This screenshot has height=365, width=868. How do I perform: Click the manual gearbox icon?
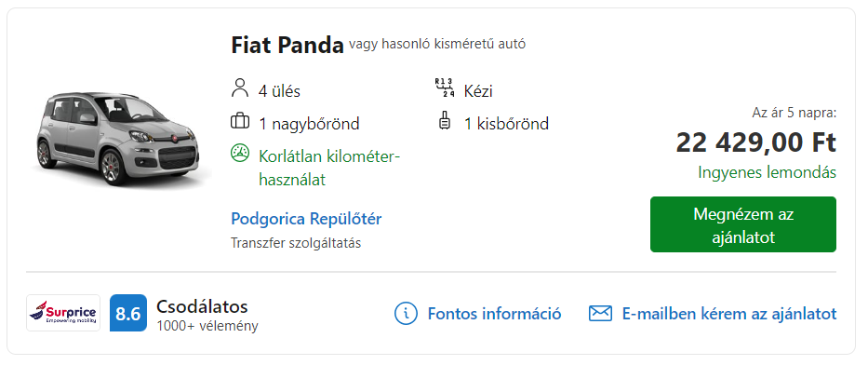click(445, 88)
